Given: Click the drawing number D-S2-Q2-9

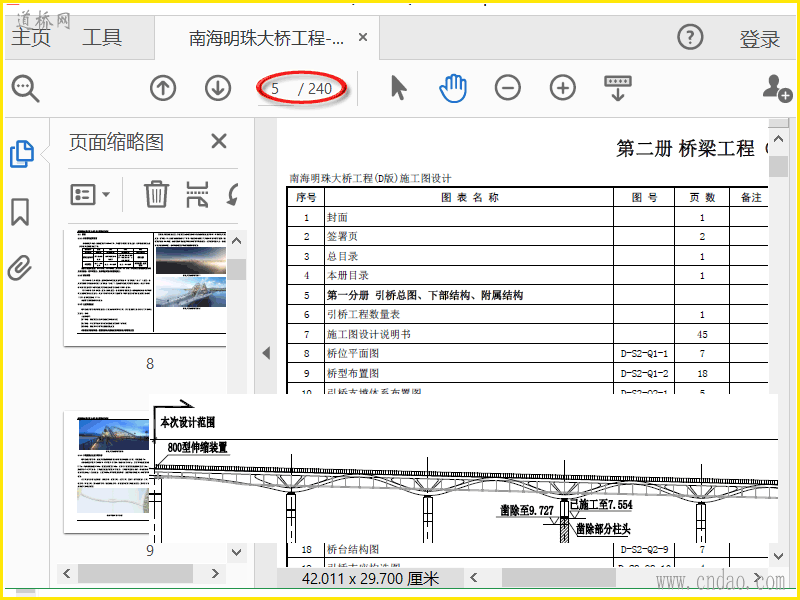Looking at the screenshot, I should click(x=644, y=549).
